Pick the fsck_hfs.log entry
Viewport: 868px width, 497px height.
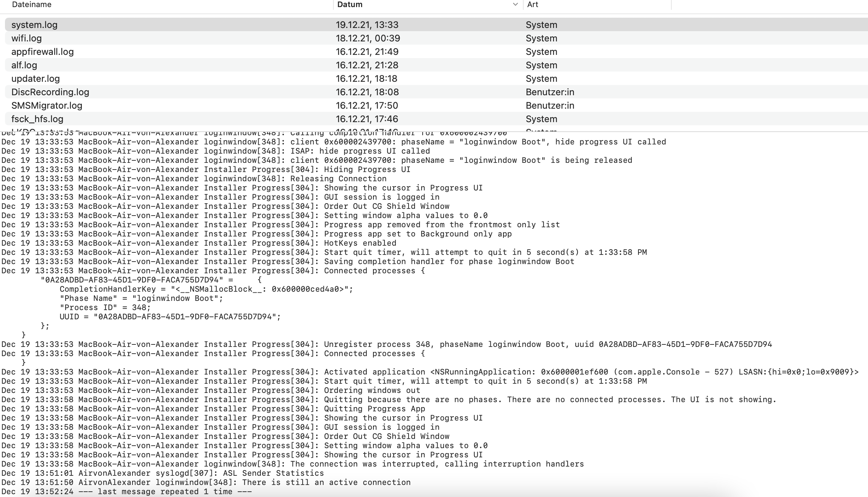[x=37, y=119]
